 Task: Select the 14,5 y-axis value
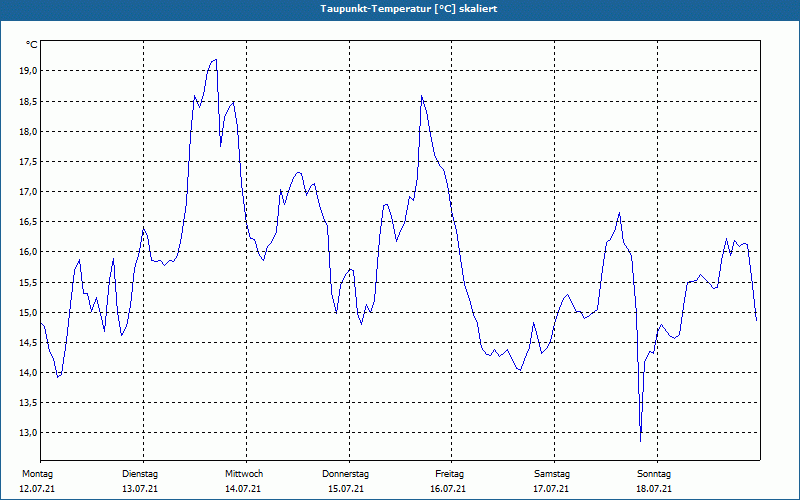tap(28, 342)
